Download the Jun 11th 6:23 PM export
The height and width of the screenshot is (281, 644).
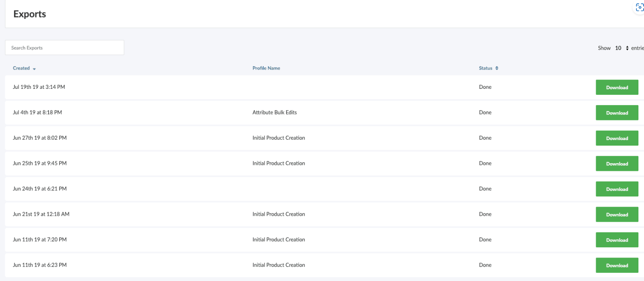point(617,265)
